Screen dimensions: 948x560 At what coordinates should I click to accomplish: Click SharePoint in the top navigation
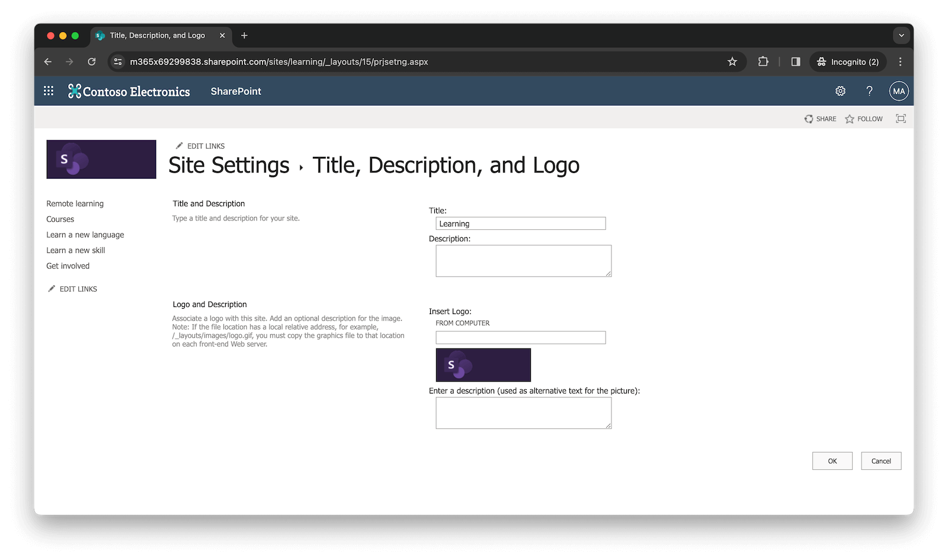click(x=235, y=91)
